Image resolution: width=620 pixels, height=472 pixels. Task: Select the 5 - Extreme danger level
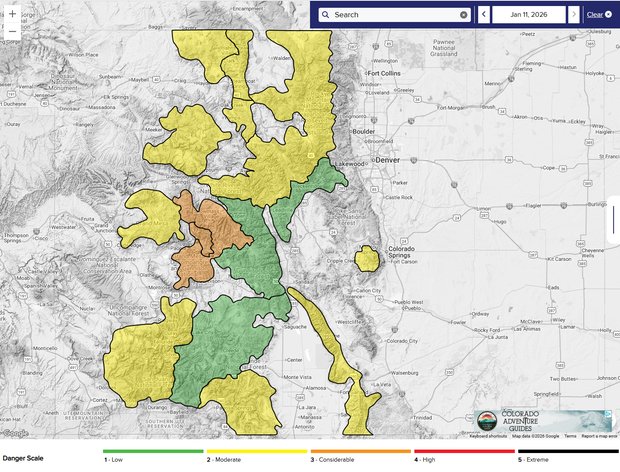(535, 459)
